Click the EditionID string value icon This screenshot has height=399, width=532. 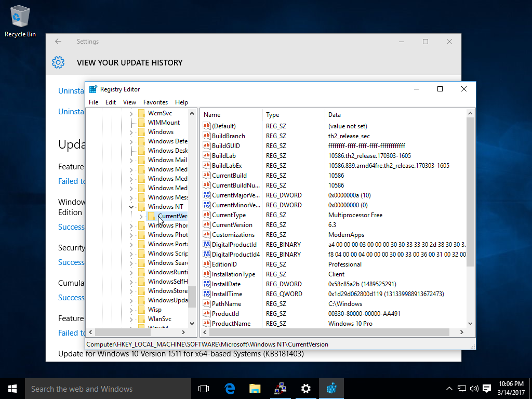[207, 264]
